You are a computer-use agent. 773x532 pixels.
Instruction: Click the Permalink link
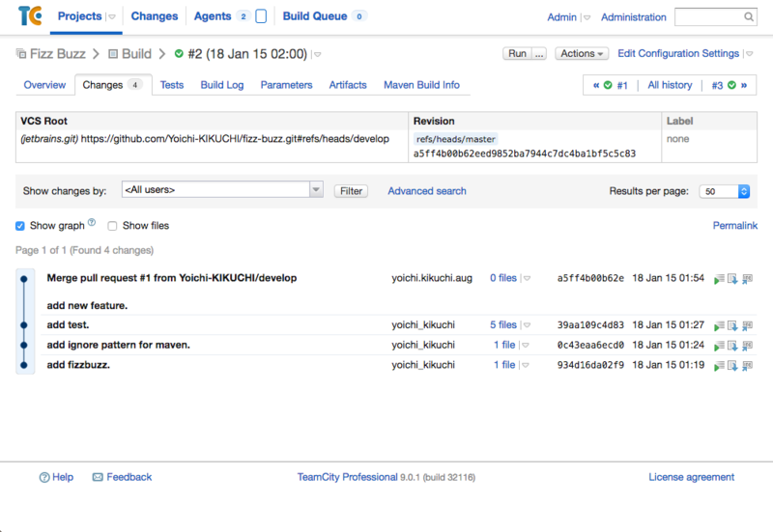click(x=734, y=225)
